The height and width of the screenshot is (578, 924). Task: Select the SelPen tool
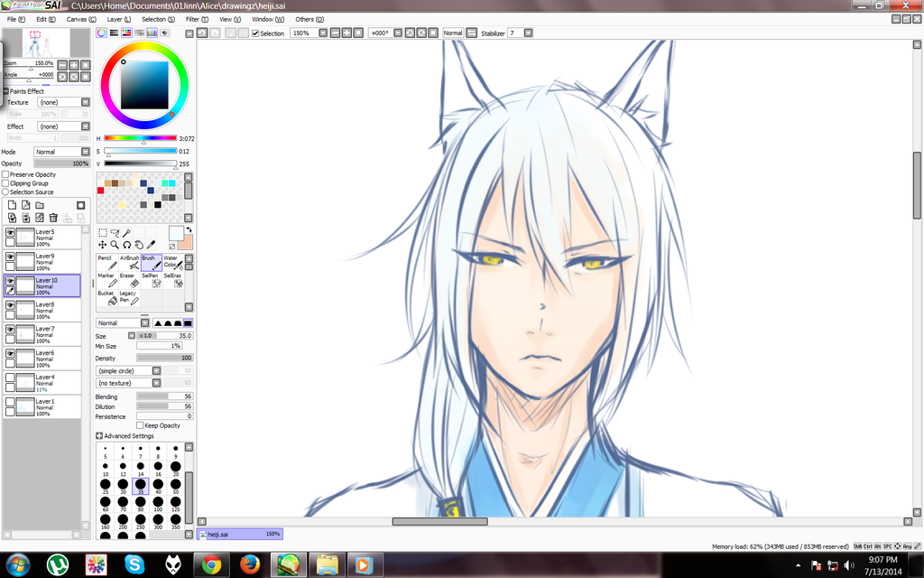(x=152, y=280)
